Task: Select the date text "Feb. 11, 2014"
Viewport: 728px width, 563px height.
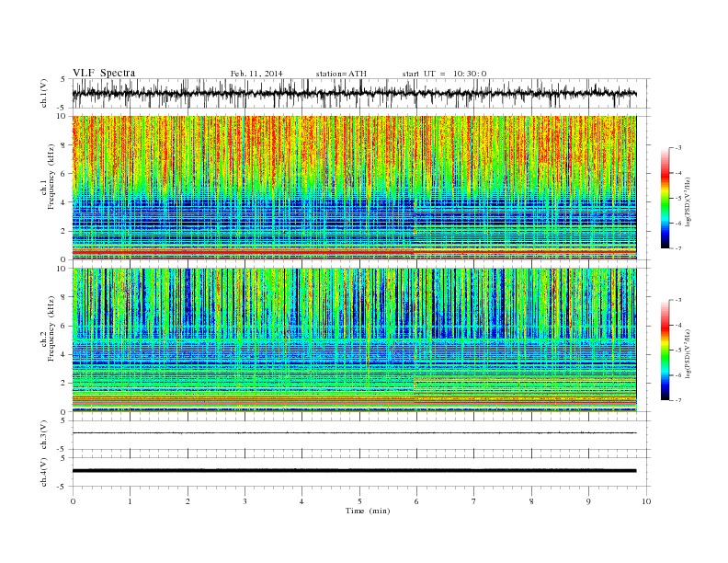Action: click(256, 74)
